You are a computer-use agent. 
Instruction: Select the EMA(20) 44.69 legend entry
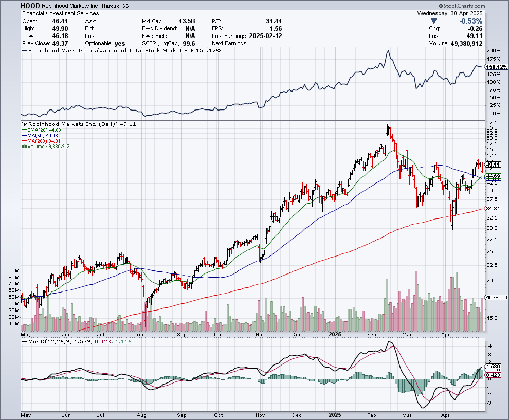42,130
